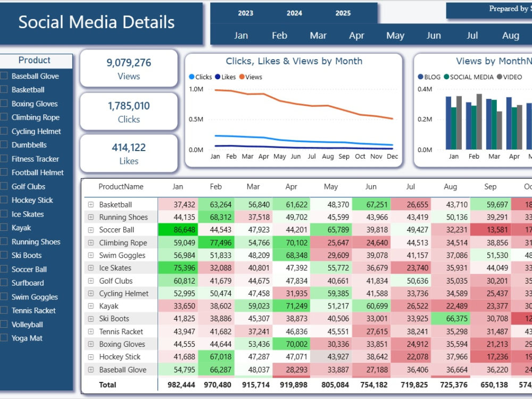Viewport: 532px width, 399px height.
Task: Expand the Ski Boots matrix row
Action: tap(90, 319)
